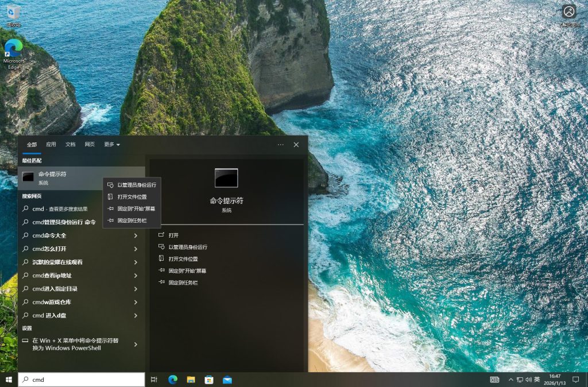Launch Microsoft Store from the taskbar

pyautogui.click(x=209, y=380)
